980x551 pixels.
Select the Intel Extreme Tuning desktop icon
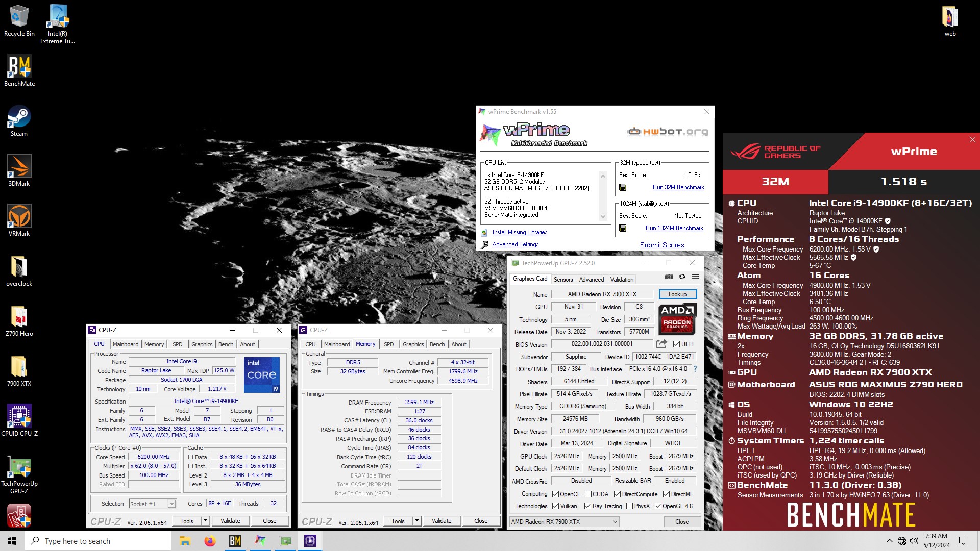(58, 24)
